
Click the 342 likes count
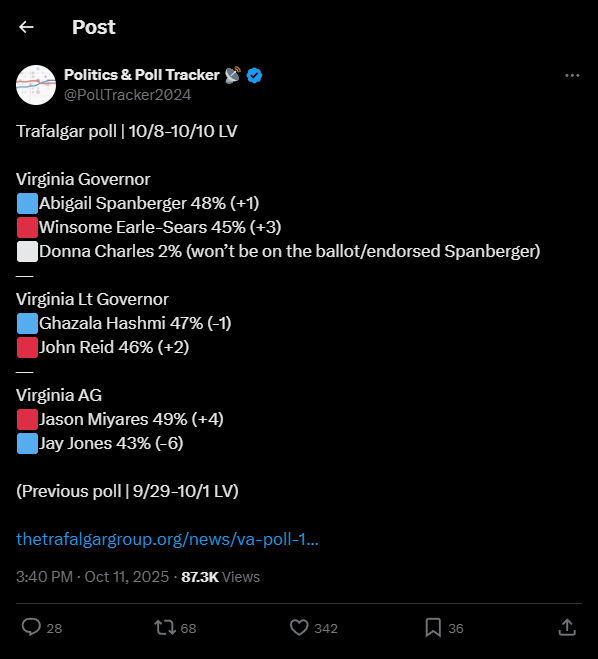click(x=326, y=628)
